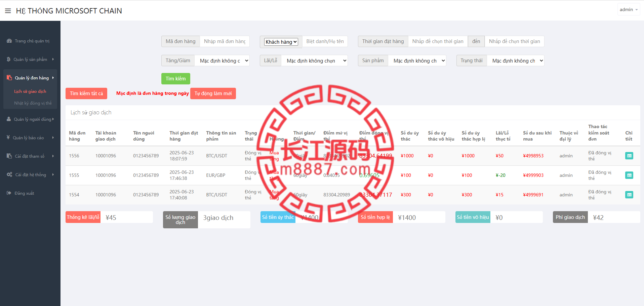This screenshot has height=306, width=644.
Task: Open the Quản lý người dùng menu
Action: [x=30, y=119]
